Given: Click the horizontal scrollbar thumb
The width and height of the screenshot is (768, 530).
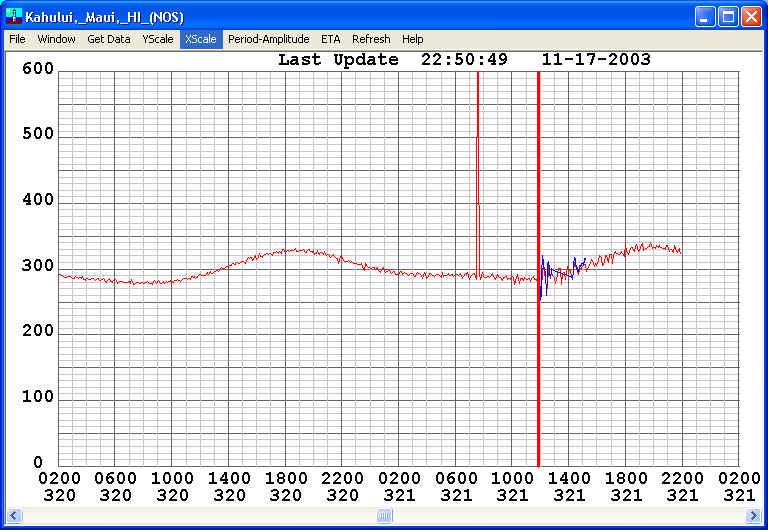Looking at the screenshot, I should [x=384, y=515].
